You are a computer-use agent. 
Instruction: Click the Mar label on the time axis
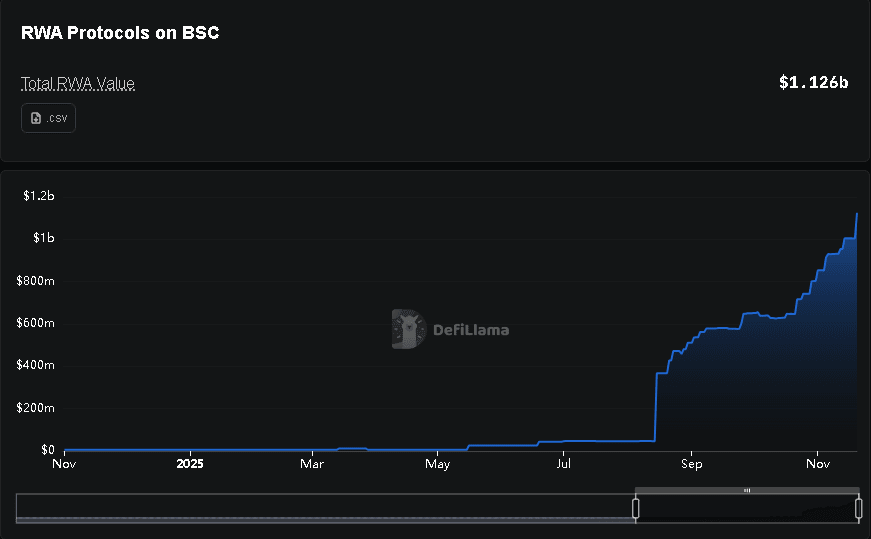click(312, 464)
